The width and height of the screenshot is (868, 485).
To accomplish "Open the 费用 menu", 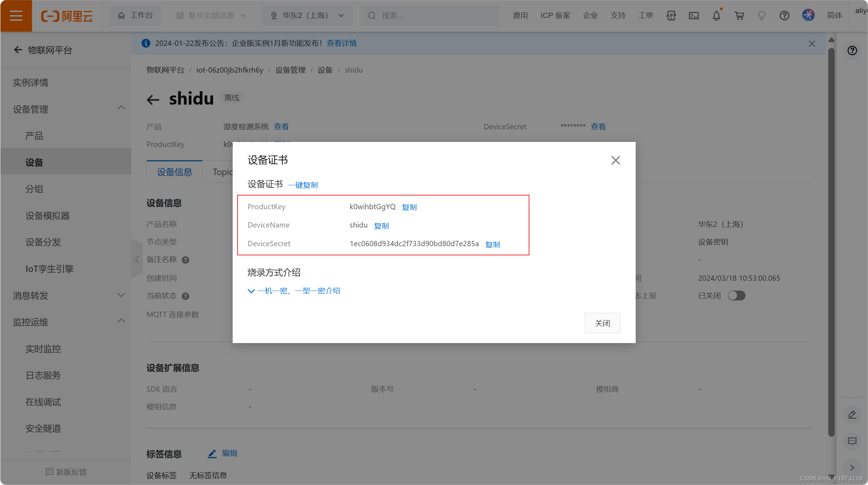I will [x=520, y=15].
